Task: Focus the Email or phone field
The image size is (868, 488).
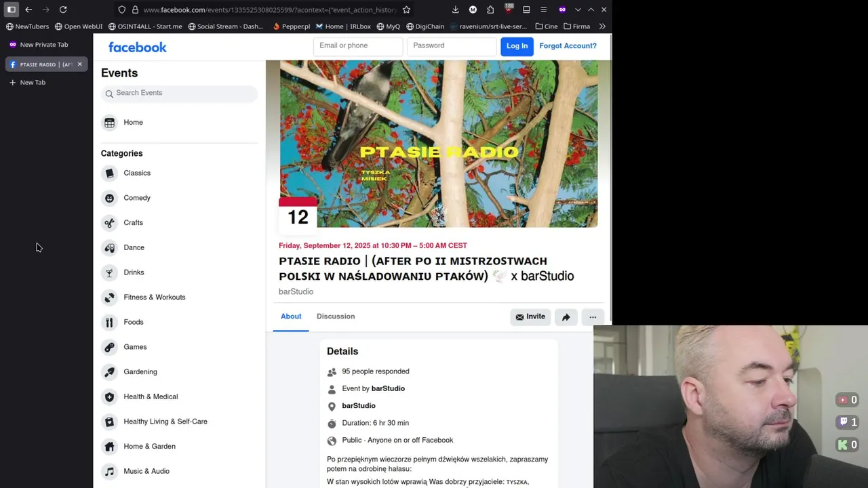Action: (x=358, y=45)
